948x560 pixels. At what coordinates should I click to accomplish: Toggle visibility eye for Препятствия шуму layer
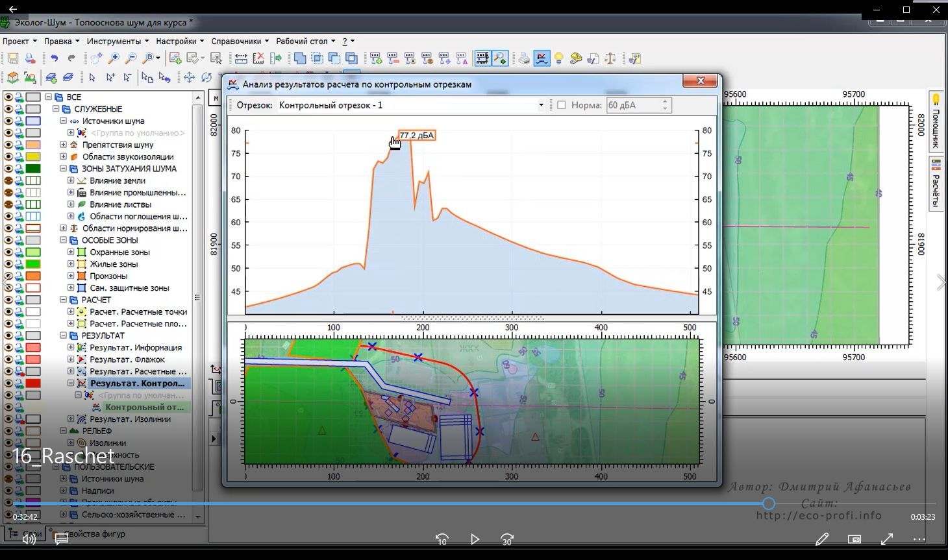8,145
